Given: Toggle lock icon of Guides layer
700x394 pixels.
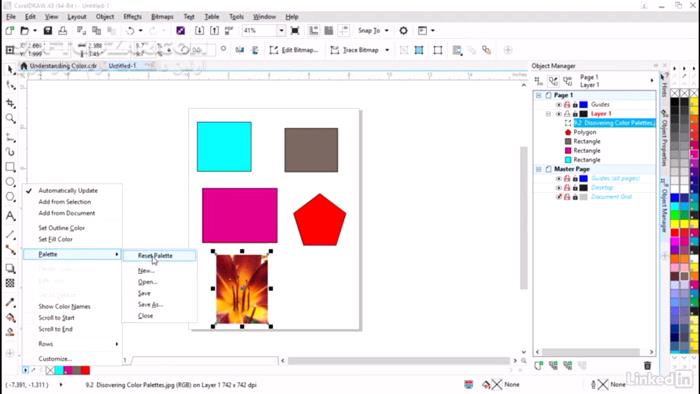Looking at the screenshot, I should 575,104.
